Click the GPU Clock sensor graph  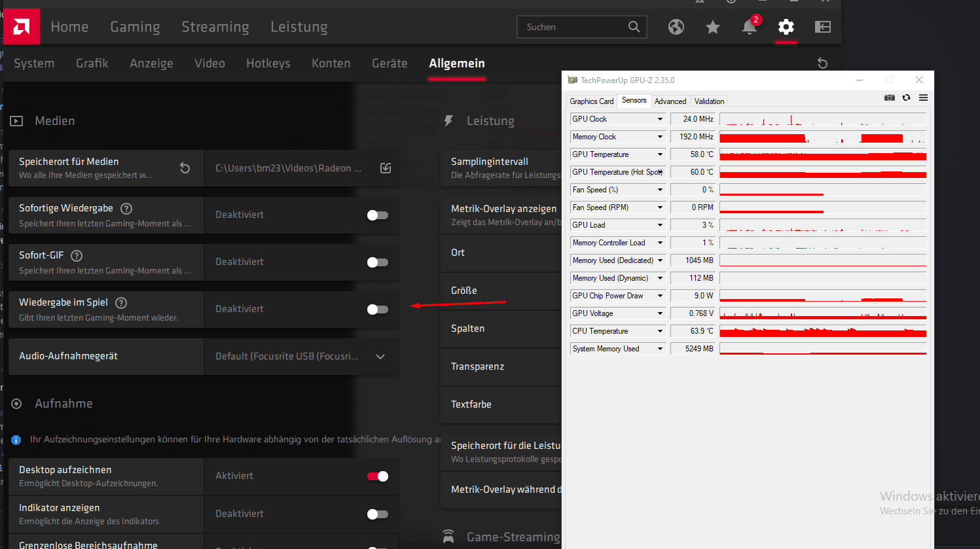tap(823, 119)
